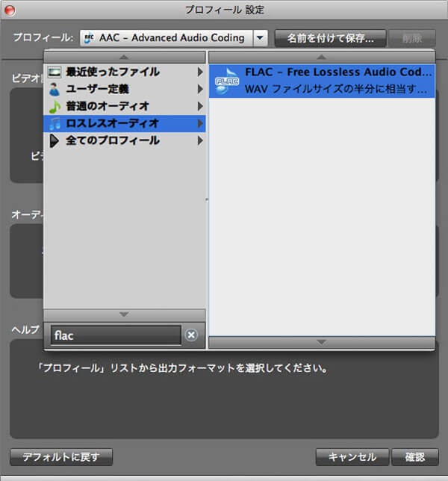Select 全てのプロフィール category
The image size is (448, 481).
coord(125,141)
